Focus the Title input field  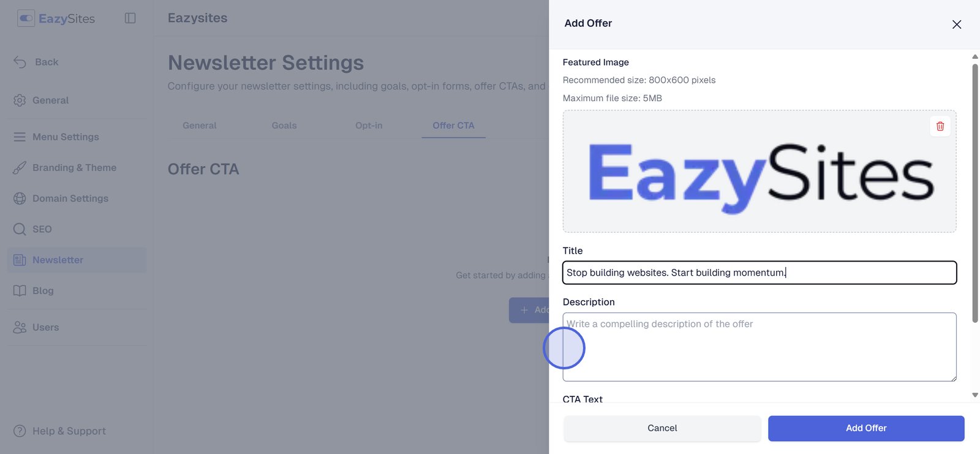(x=759, y=273)
